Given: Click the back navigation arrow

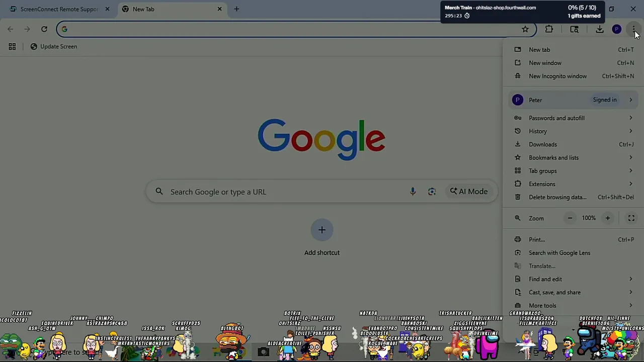Looking at the screenshot, I should tap(11, 29).
